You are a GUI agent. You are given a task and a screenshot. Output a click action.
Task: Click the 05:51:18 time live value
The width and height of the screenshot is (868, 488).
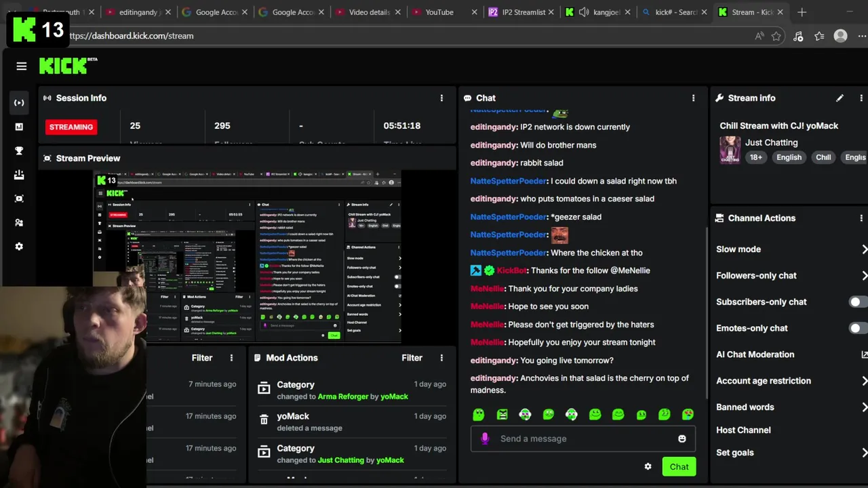(402, 126)
